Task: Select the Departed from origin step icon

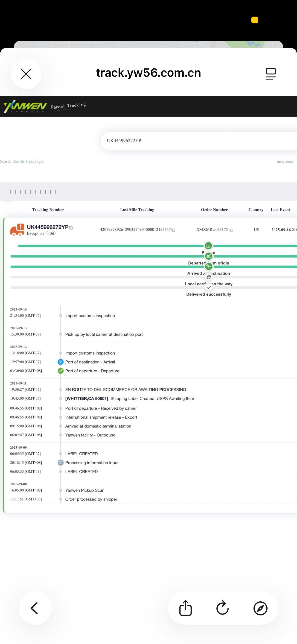Action: [x=209, y=256]
